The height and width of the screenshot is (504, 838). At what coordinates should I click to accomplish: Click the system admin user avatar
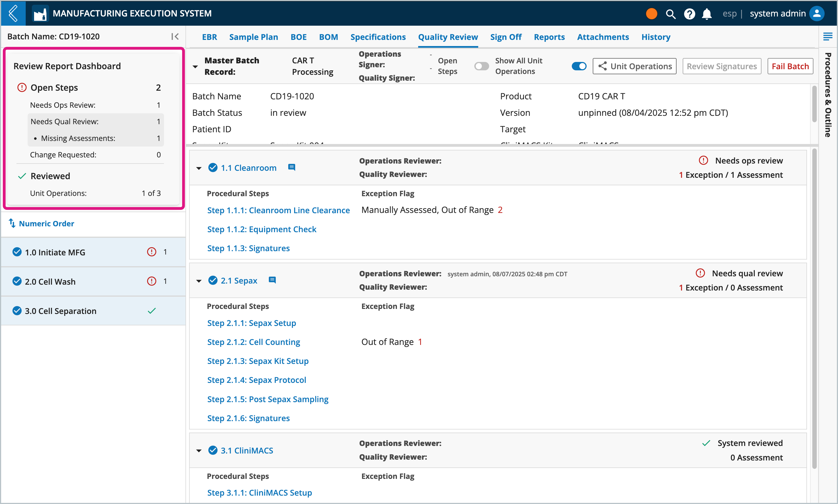pos(817,14)
